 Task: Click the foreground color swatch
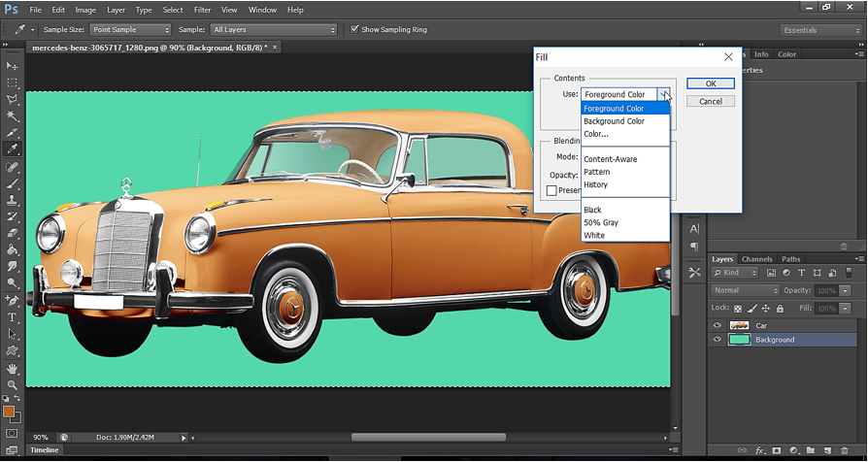pos(9,412)
